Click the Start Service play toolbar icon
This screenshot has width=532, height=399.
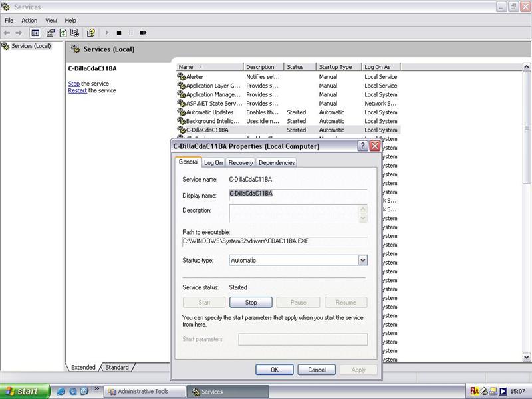(107, 33)
